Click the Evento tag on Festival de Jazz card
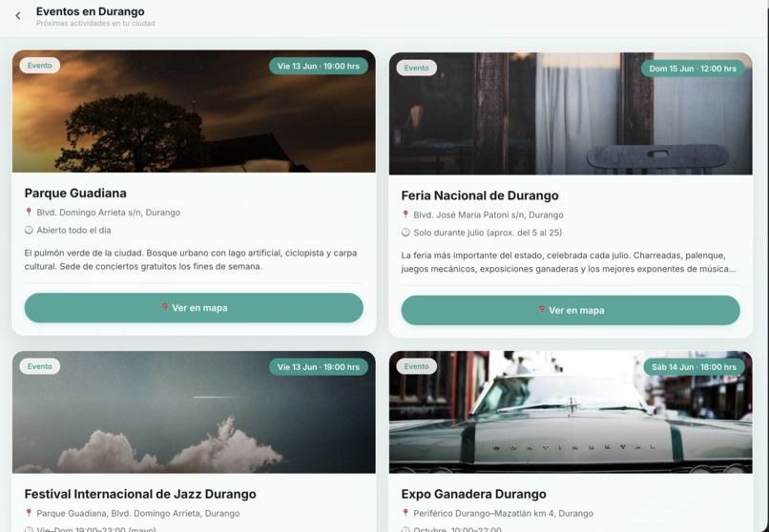The image size is (769, 532). [x=40, y=366]
